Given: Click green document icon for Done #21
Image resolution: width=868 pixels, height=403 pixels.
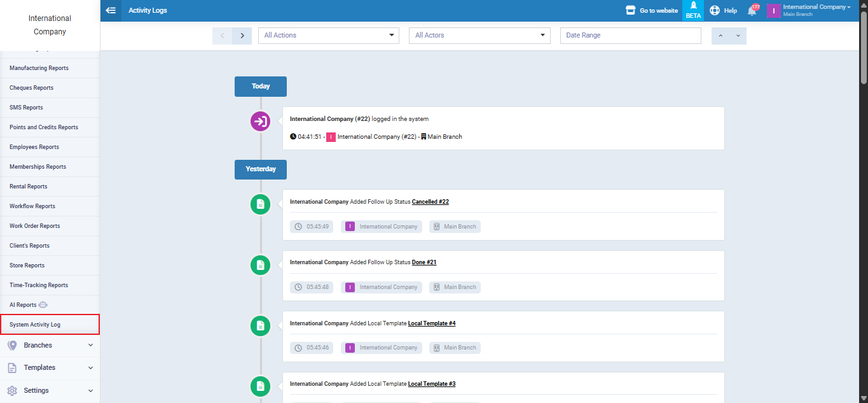Looking at the screenshot, I should tap(260, 265).
